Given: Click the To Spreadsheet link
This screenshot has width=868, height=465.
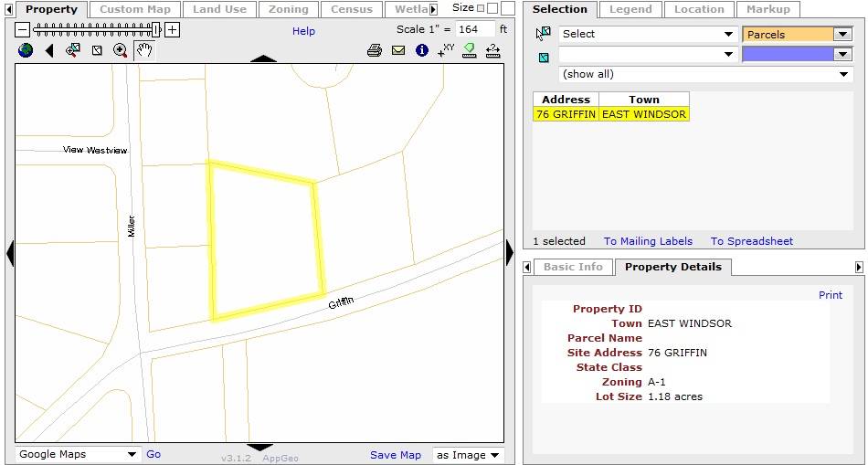Looking at the screenshot, I should [752, 241].
